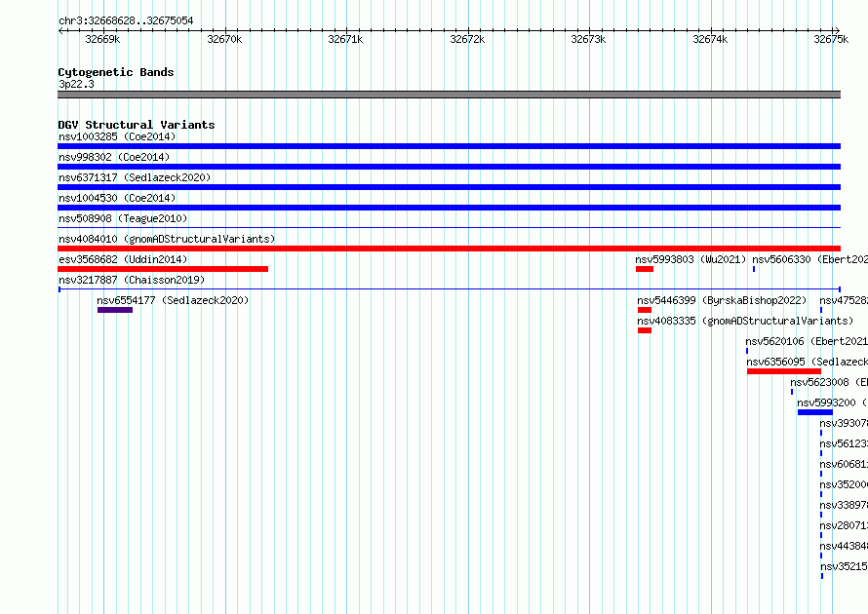
Task: Open the nsv5993803 (Wu2021) variant label
Action: [x=690, y=259]
